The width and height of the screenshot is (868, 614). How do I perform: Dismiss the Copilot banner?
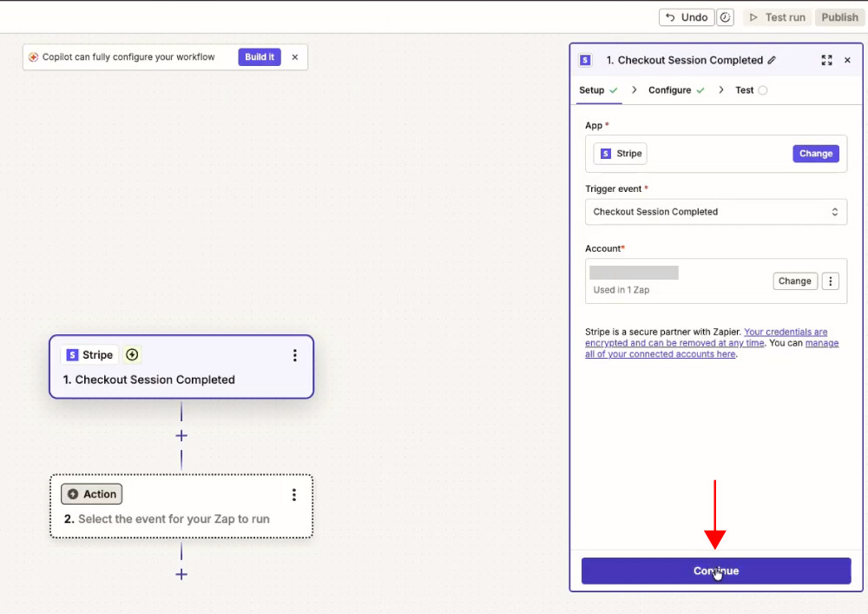[295, 57]
